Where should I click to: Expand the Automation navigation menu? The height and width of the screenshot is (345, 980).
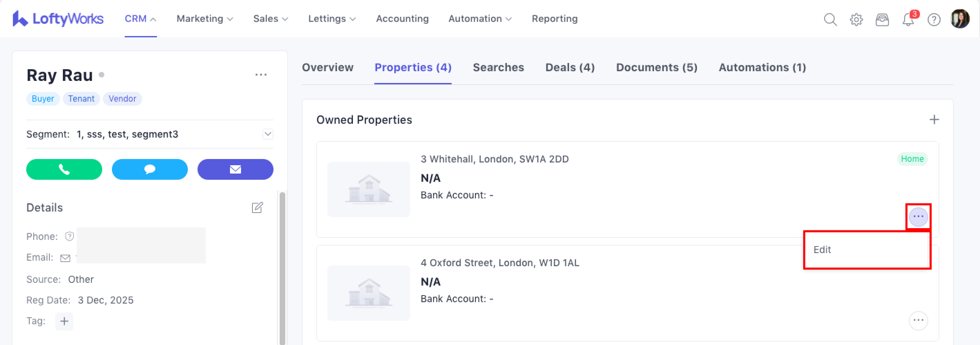pyautogui.click(x=480, y=19)
